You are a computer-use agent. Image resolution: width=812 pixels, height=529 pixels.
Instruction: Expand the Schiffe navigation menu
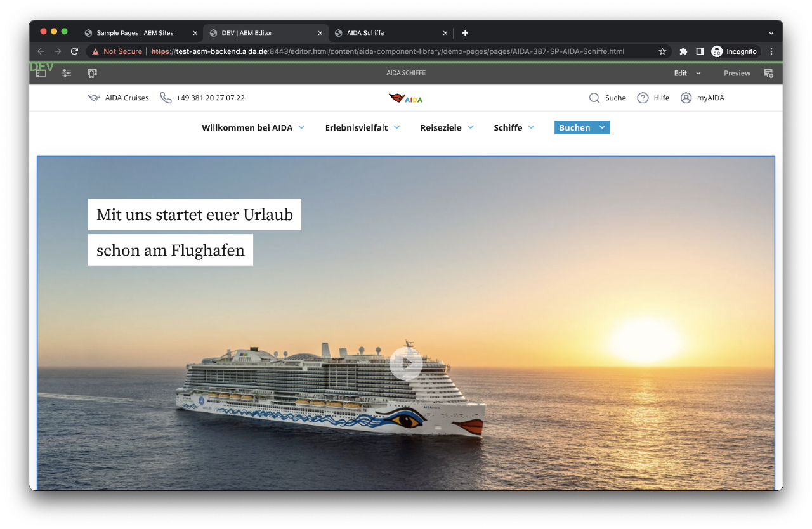tap(514, 127)
